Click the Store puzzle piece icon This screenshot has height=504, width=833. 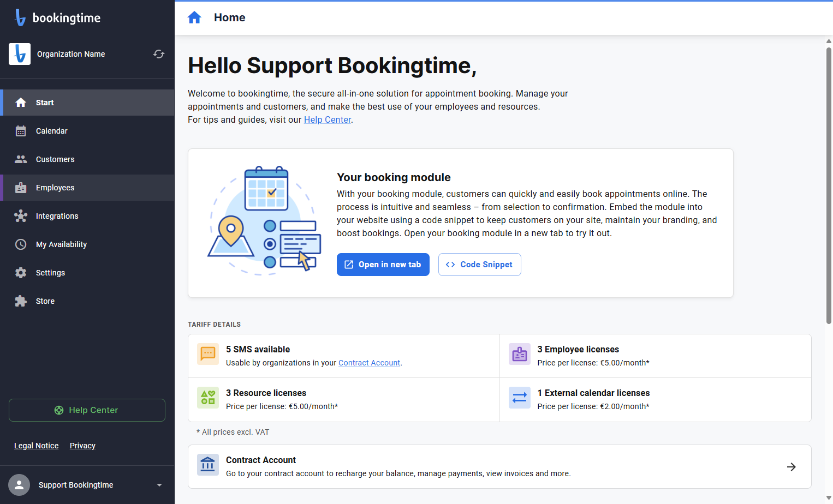(x=21, y=301)
